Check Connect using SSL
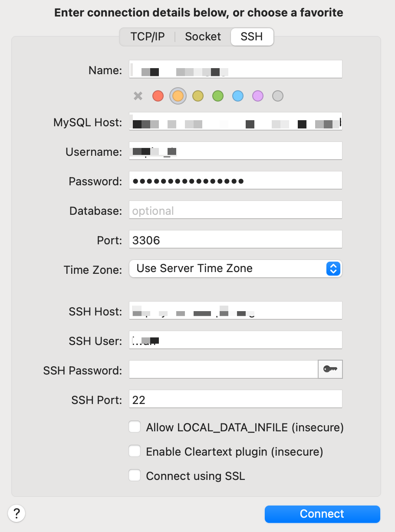This screenshot has width=395, height=532. pos(135,475)
